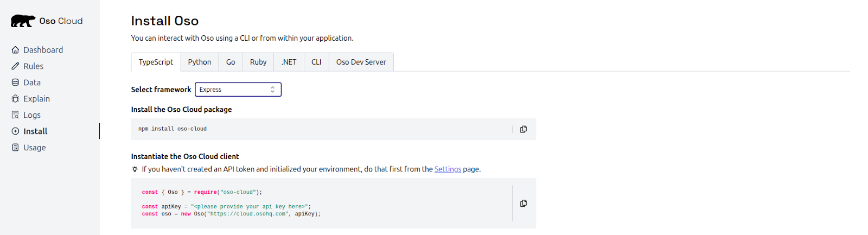
Task: Switch to the CLI tab
Action: pos(316,62)
